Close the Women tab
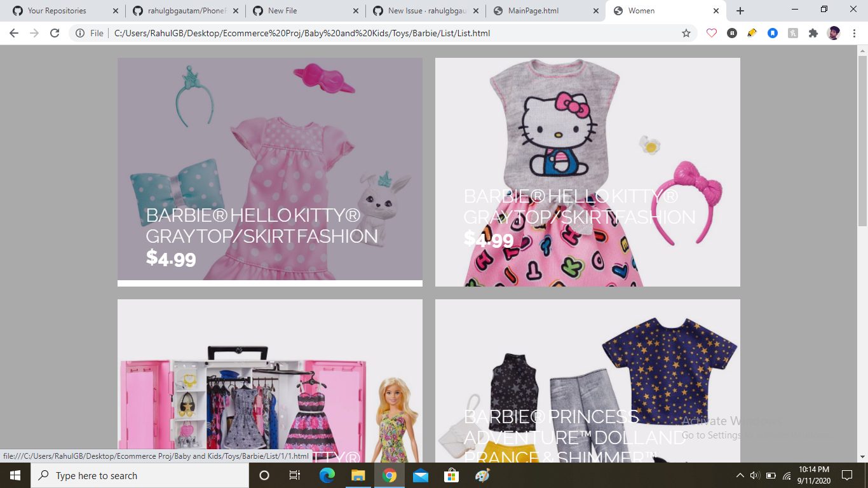The image size is (868, 488). pos(716,11)
